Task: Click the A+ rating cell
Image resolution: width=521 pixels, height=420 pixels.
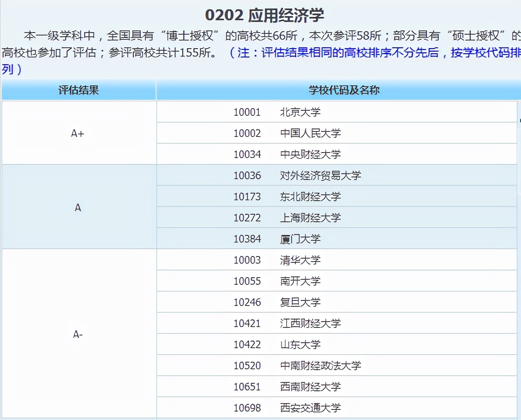Action: click(x=78, y=133)
